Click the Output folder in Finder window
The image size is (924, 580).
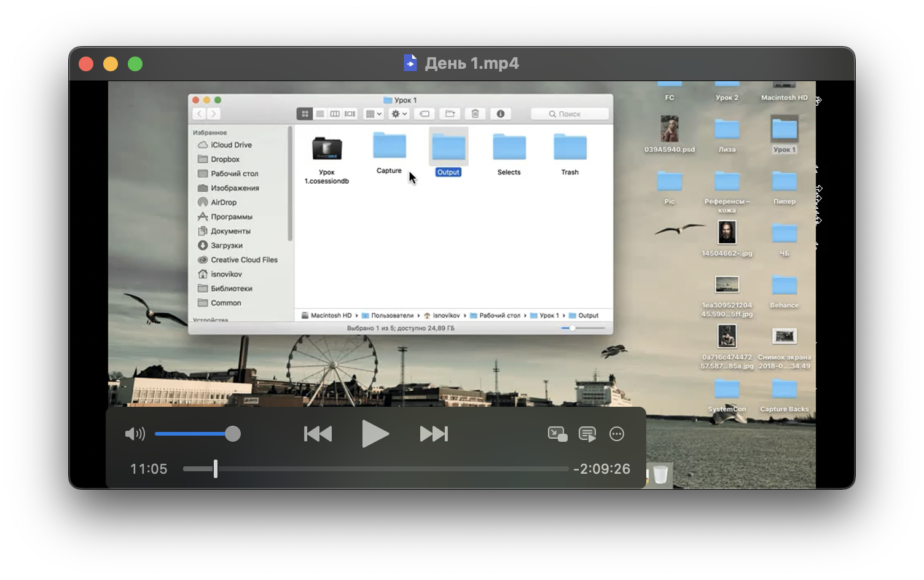pos(448,149)
